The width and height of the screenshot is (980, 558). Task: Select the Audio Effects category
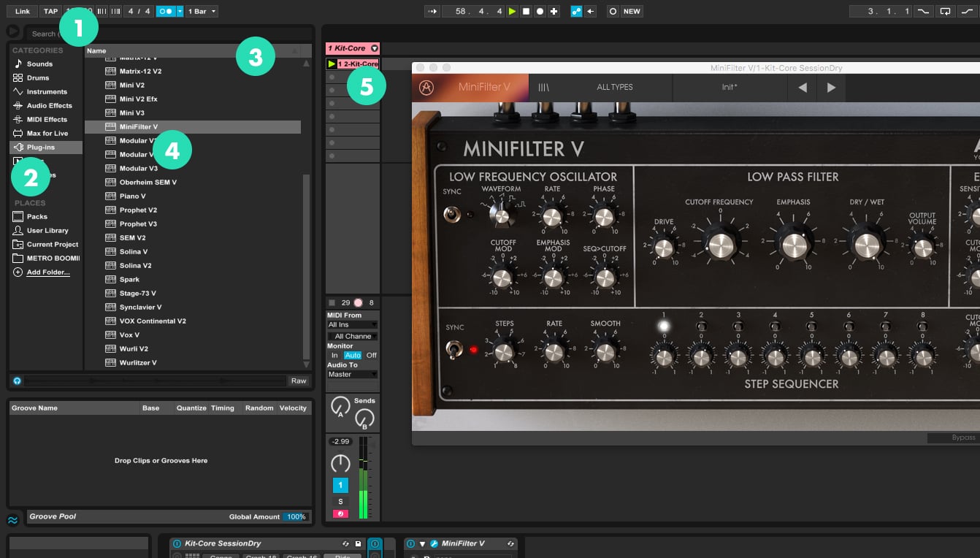tap(49, 105)
